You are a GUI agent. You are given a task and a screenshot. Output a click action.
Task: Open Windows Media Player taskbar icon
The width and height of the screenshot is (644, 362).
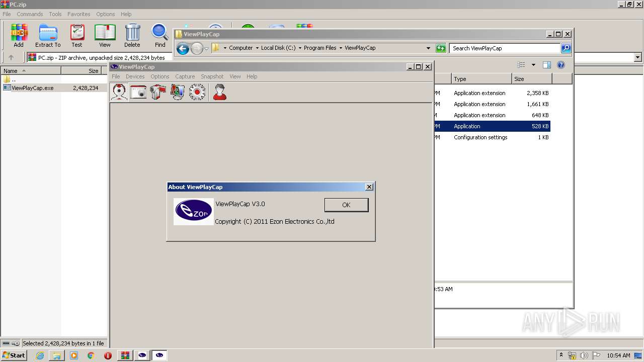click(x=74, y=355)
